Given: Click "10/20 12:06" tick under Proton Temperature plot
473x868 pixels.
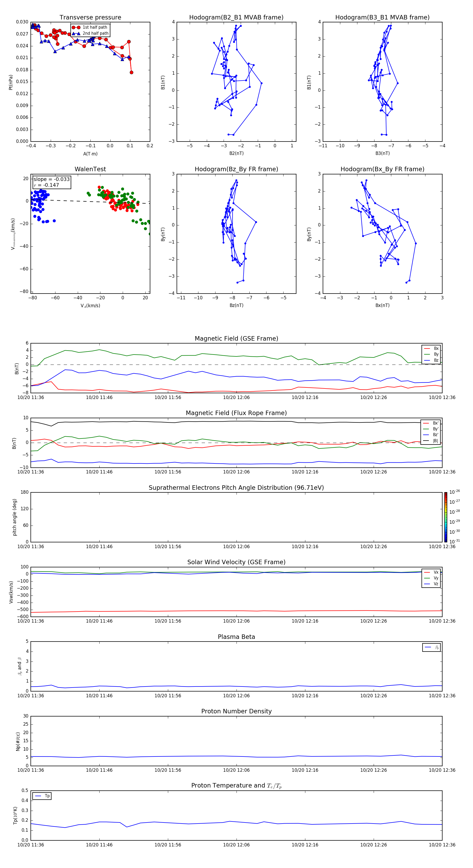Looking at the screenshot, I should pyautogui.click(x=236, y=845).
